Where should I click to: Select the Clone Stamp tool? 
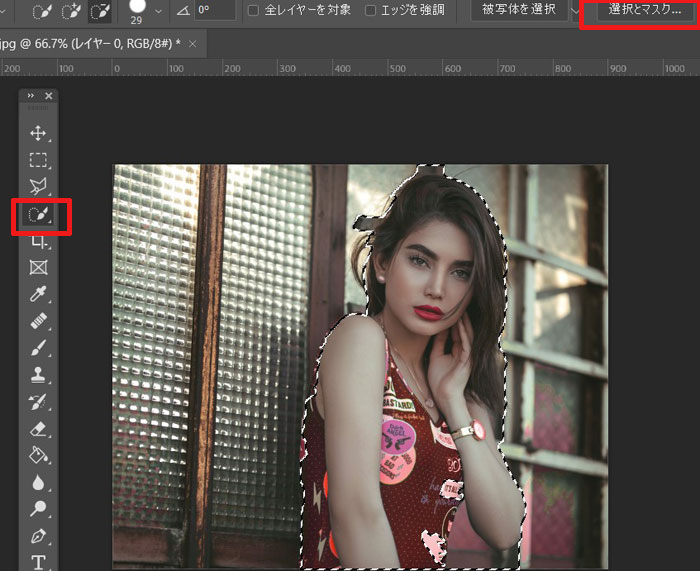[x=38, y=375]
